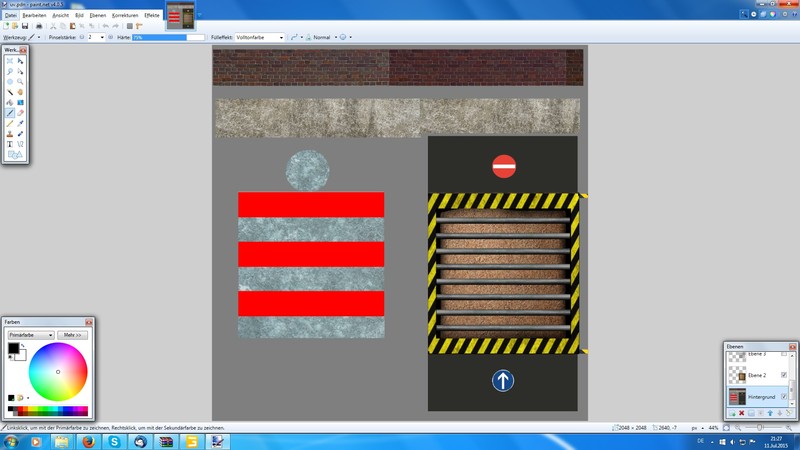Select the open image thumbnail at top
The width and height of the screenshot is (800, 450).
pos(180,15)
